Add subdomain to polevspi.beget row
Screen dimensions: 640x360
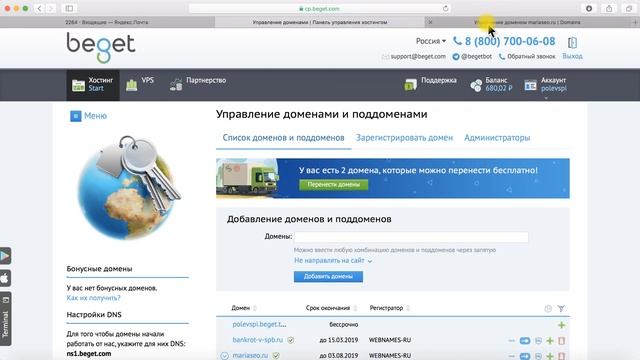pyautogui.click(x=562, y=325)
